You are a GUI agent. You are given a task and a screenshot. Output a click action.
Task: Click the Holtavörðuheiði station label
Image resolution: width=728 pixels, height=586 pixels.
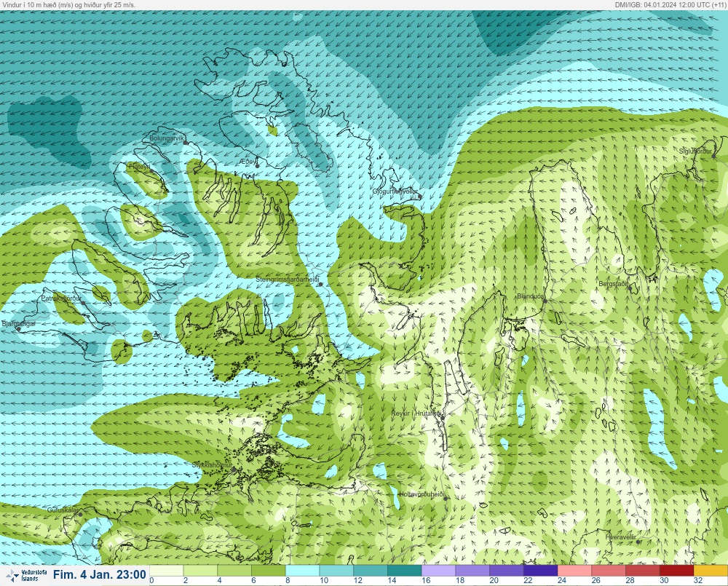(x=422, y=494)
